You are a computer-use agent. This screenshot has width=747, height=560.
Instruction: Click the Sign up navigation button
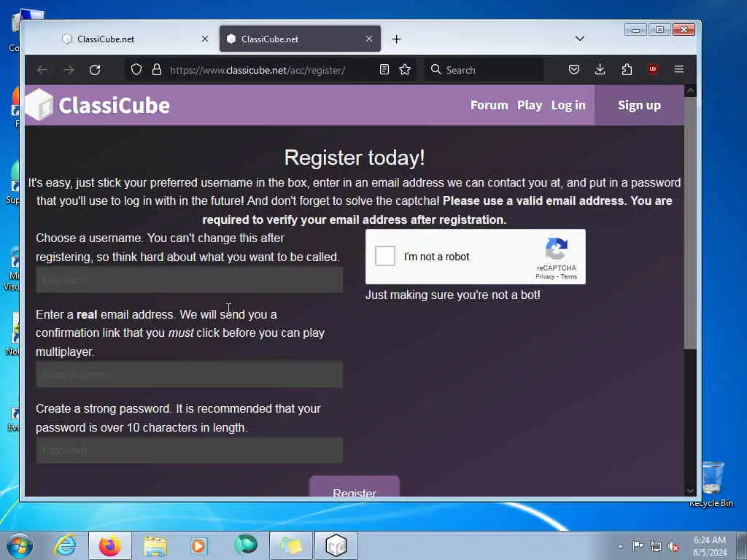click(x=639, y=105)
